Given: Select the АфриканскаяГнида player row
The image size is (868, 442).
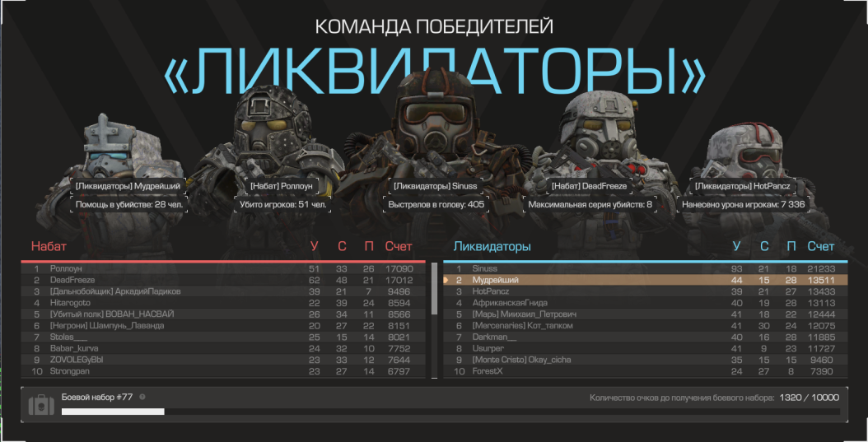Looking at the screenshot, I should pyautogui.click(x=646, y=303).
